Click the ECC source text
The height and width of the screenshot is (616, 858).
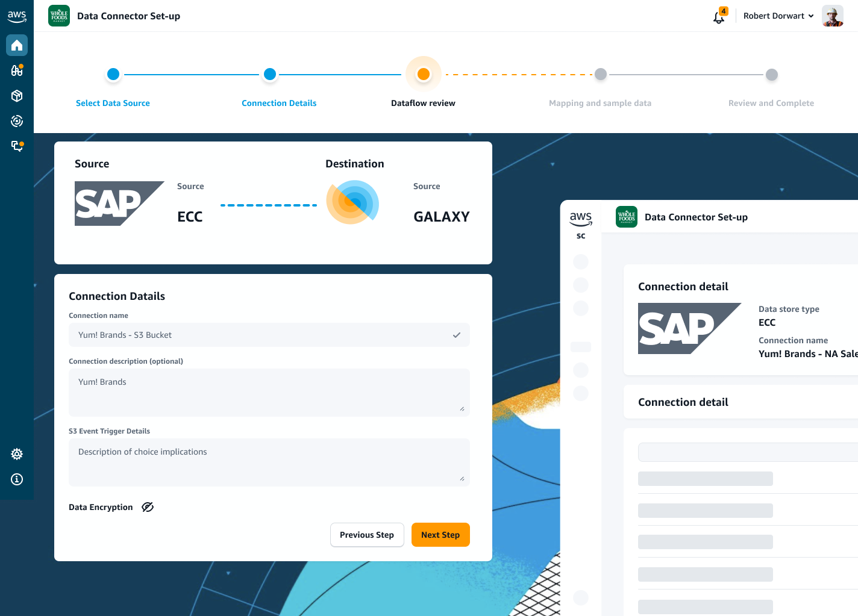point(190,217)
